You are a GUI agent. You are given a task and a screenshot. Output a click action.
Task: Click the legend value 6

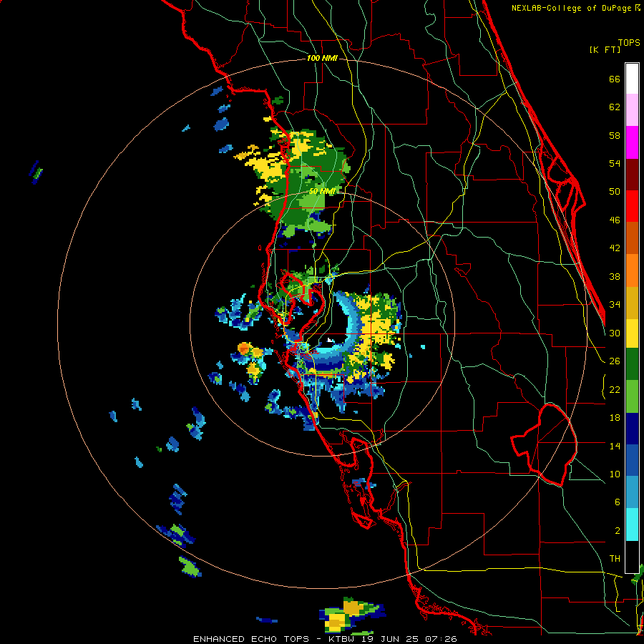pyautogui.click(x=617, y=502)
